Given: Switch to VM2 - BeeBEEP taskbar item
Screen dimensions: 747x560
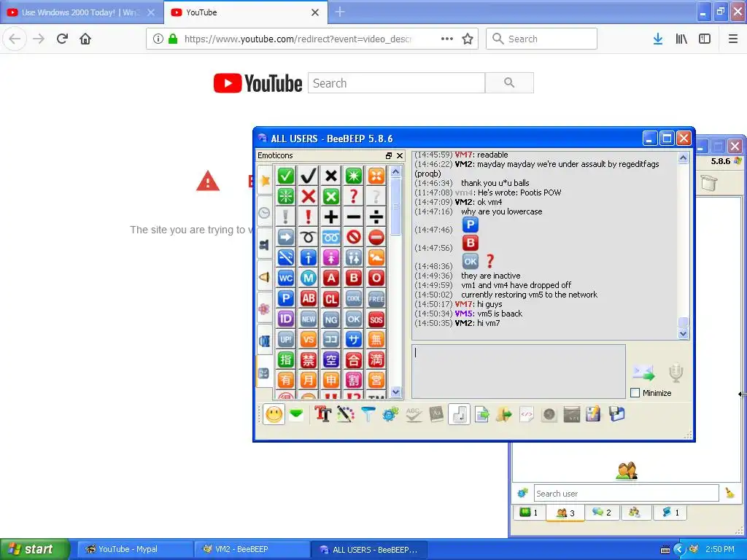Looking at the screenshot, I should pos(252,549).
